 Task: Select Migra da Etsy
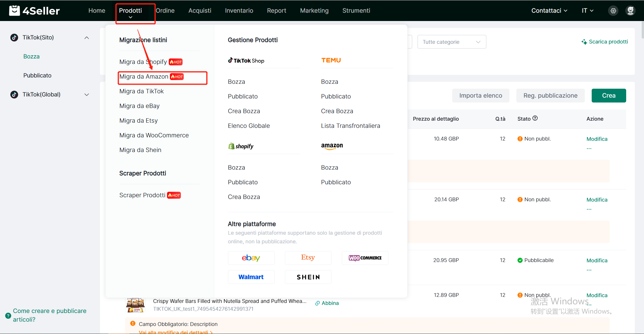click(139, 121)
